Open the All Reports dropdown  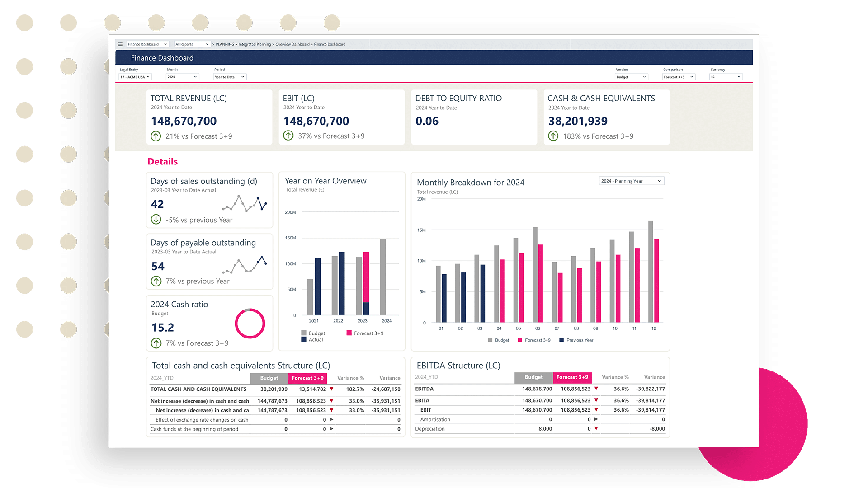[x=192, y=44]
